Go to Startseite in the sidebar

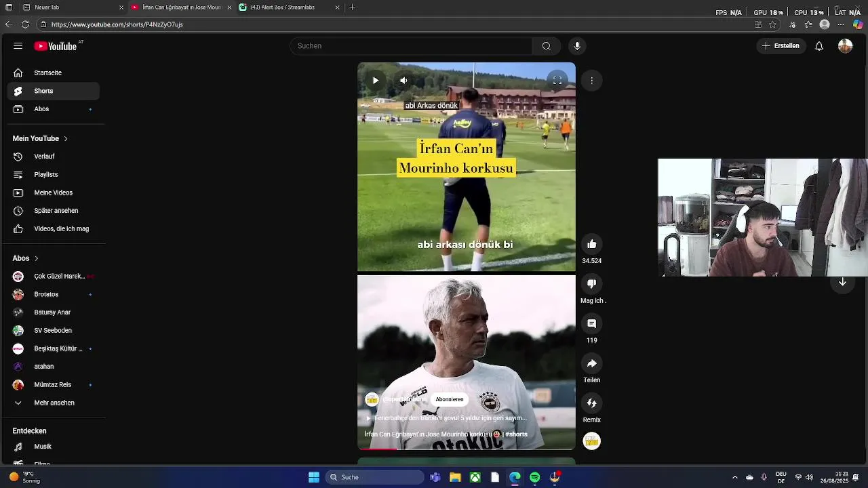coord(54,73)
